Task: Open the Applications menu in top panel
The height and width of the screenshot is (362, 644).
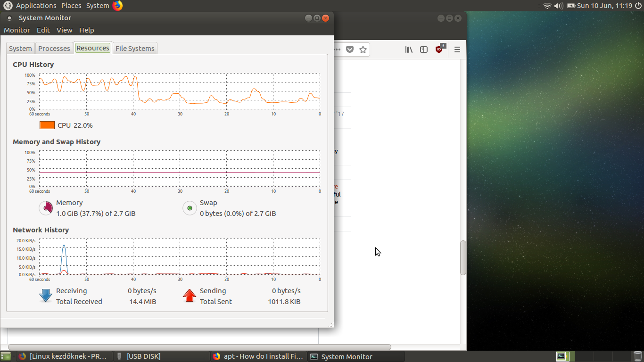Action: click(36, 6)
